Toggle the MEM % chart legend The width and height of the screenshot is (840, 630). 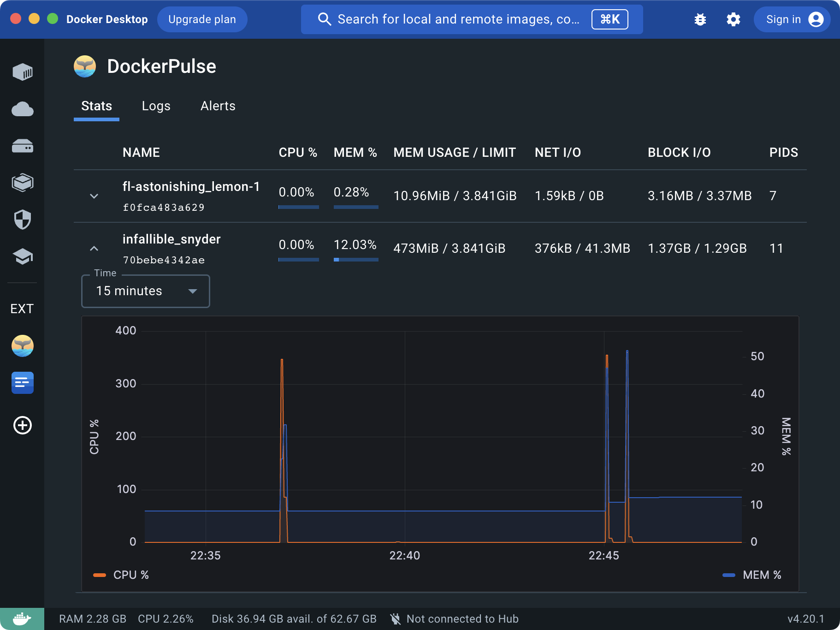coord(752,575)
